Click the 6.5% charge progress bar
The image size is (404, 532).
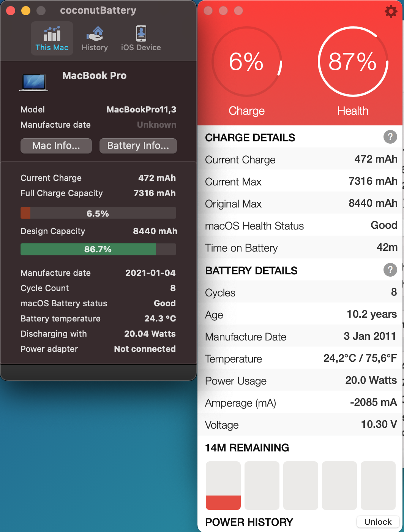[x=98, y=213]
